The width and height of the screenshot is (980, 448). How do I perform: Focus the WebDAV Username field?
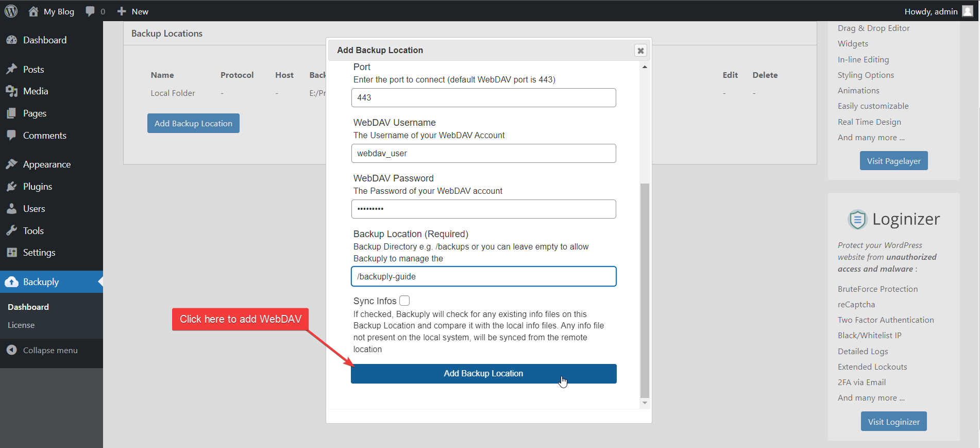tap(483, 154)
